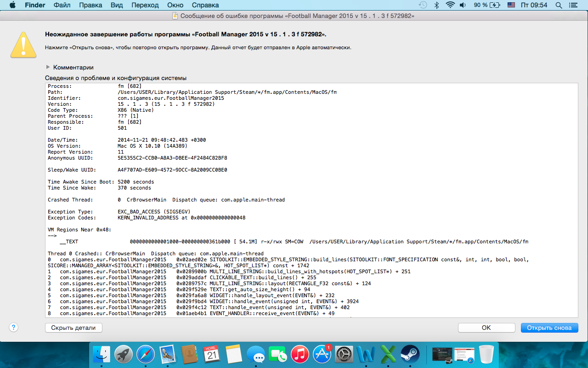The image size is (588, 368).
Task: Click Version 15 . 1 . 3 value
Action: tap(166, 104)
